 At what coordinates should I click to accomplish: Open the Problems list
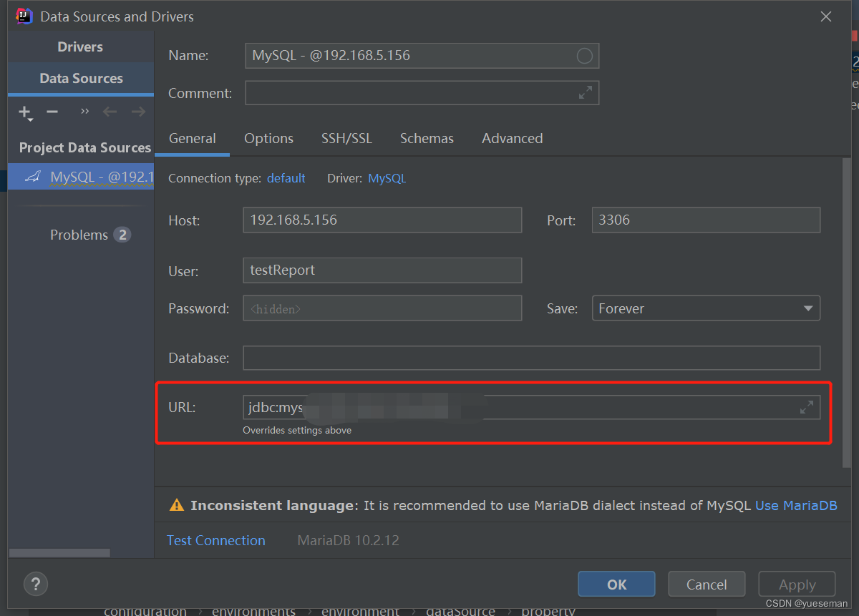79,235
